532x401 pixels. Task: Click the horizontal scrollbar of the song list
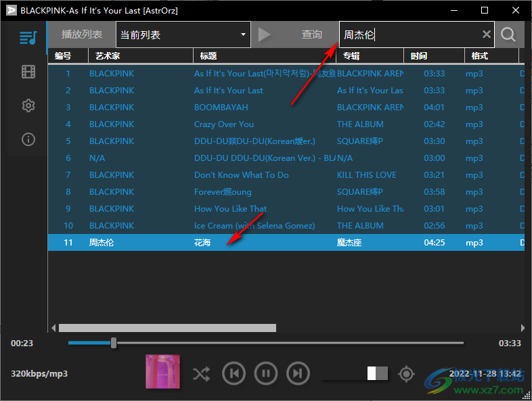click(167, 328)
